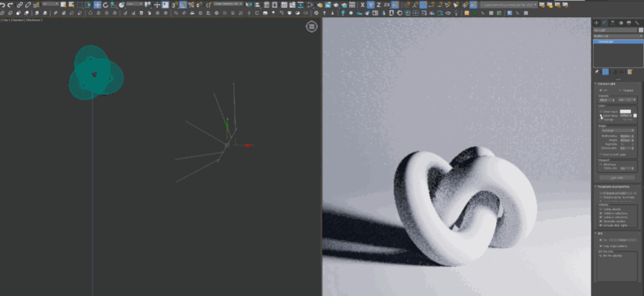The width and height of the screenshot is (644, 296).
Task: Open the reference coordinate system dropdown
Action: pos(134,4)
